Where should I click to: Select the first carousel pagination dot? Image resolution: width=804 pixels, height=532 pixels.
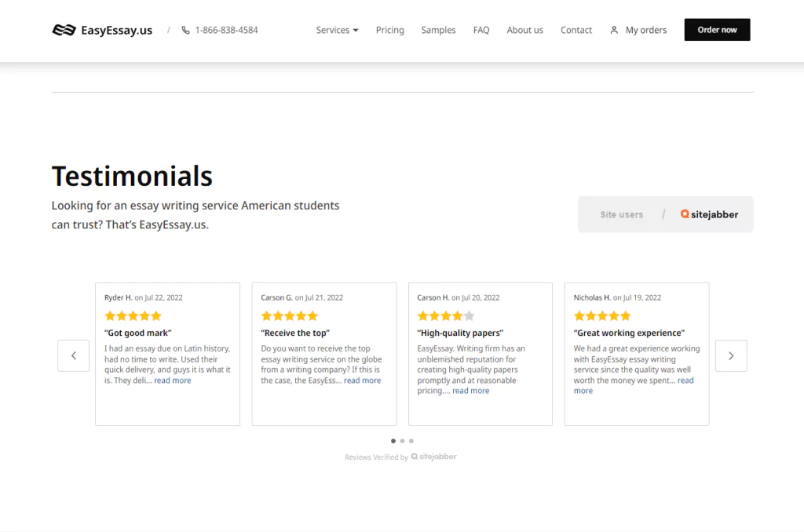click(x=393, y=441)
